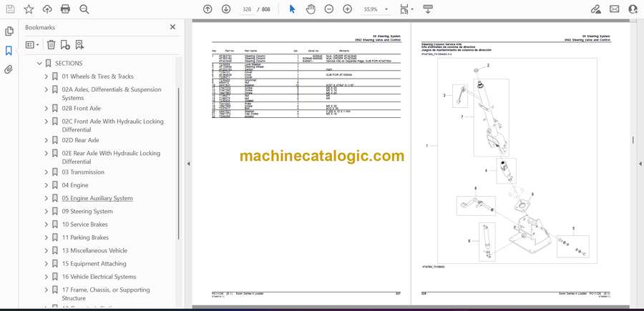The height and width of the screenshot is (311, 644).
Task: Close the Bookmarks panel
Action: point(172,27)
